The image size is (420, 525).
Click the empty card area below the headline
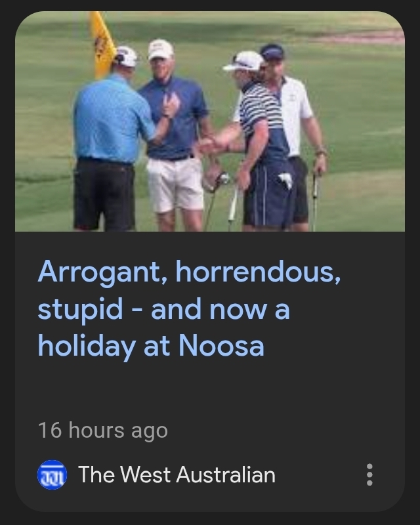210,388
